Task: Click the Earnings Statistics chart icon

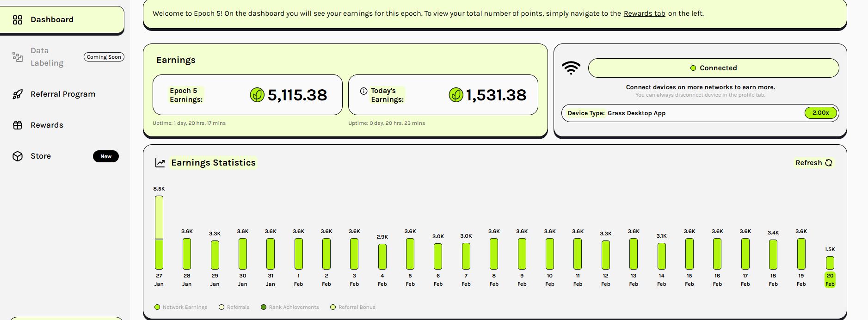Action: coord(160,163)
